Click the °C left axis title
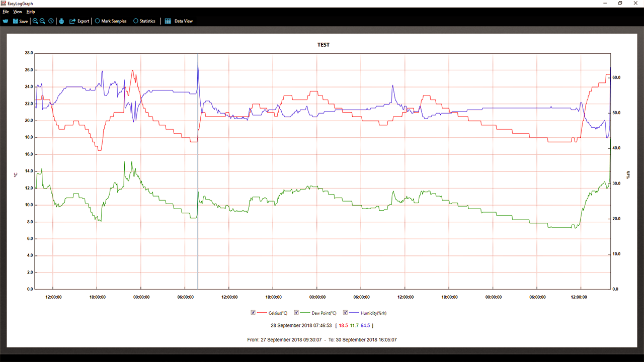 [15, 174]
